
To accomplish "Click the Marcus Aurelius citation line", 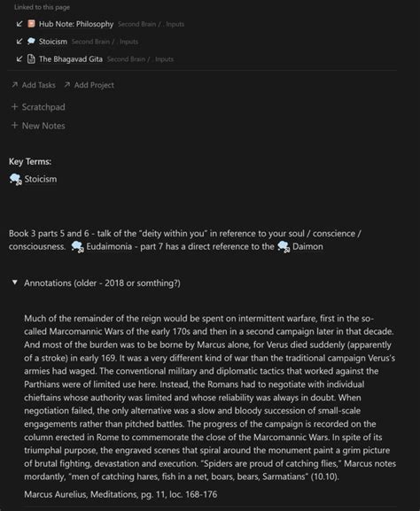I will coord(121,494).
